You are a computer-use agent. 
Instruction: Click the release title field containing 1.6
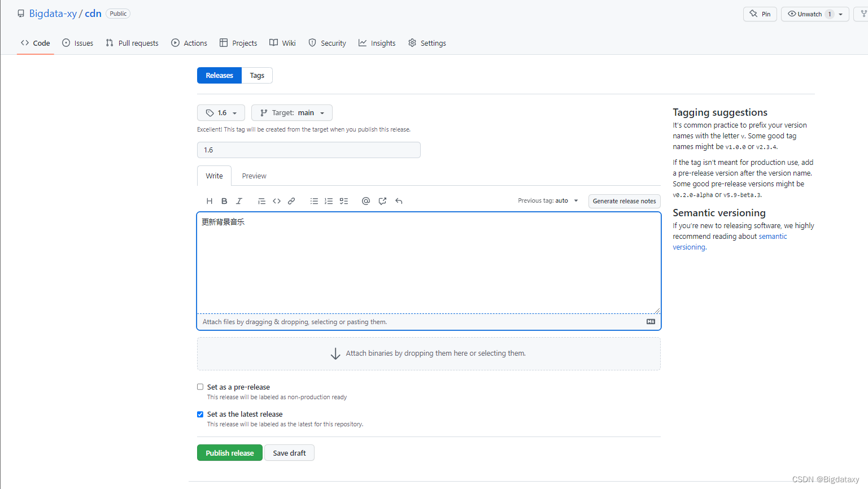[x=309, y=150]
